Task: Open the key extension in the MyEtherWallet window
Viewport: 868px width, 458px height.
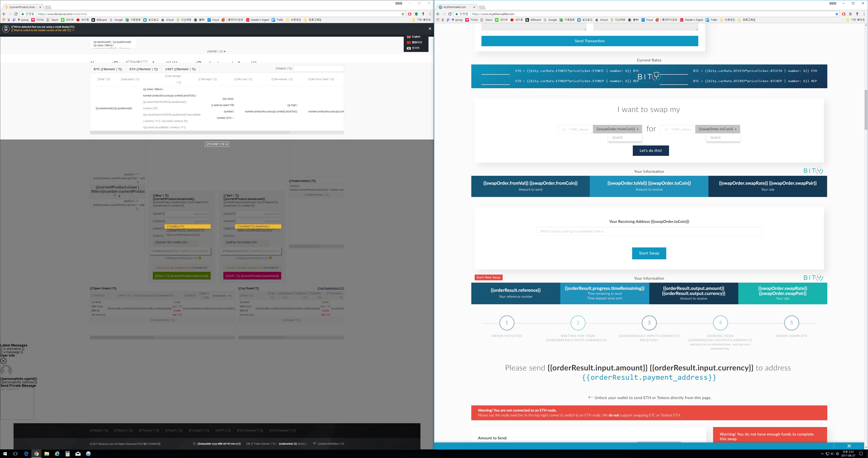Action: point(857,14)
